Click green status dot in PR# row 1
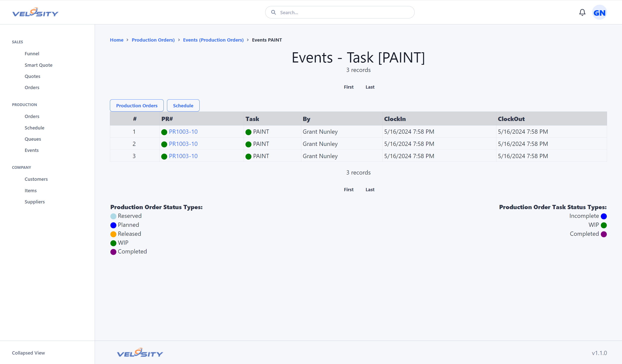 pyautogui.click(x=164, y=132)
